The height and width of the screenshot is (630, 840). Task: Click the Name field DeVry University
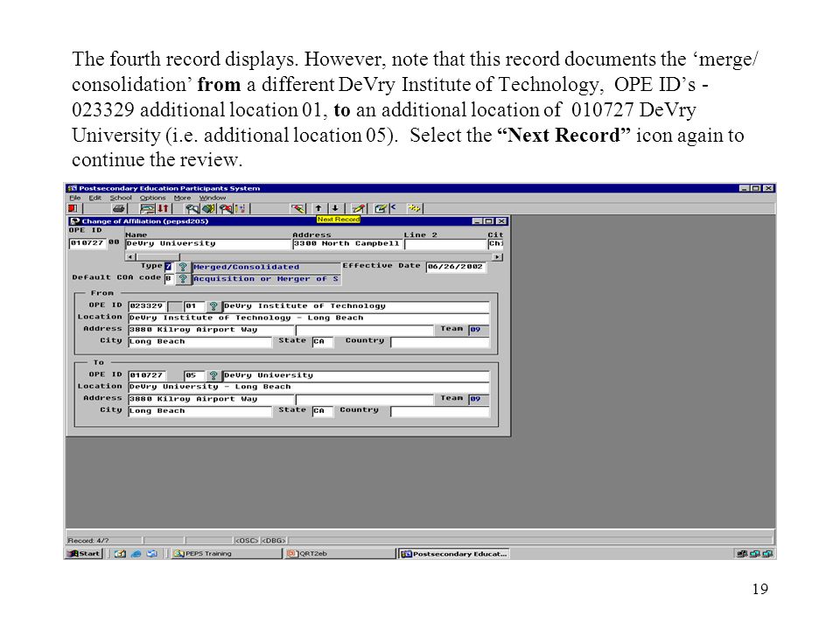click(208, 244)
